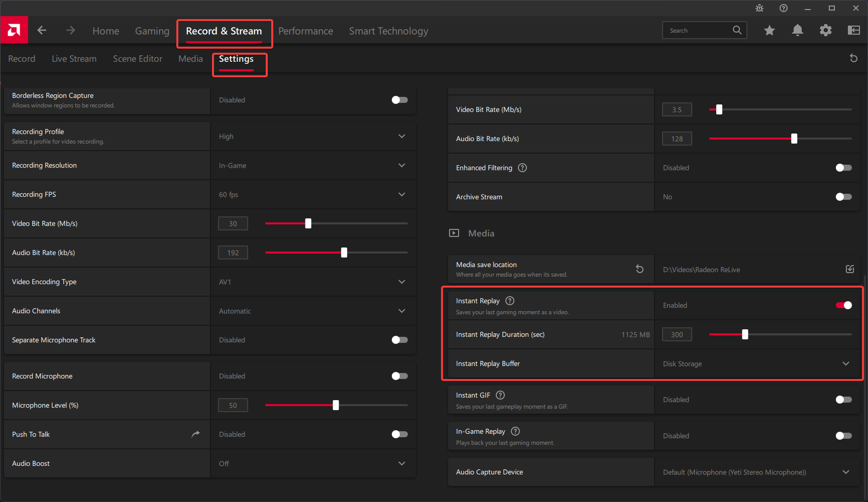Open the settings gear icon
The height and width of the screenshot is (502, 868).
click(825, 31)
